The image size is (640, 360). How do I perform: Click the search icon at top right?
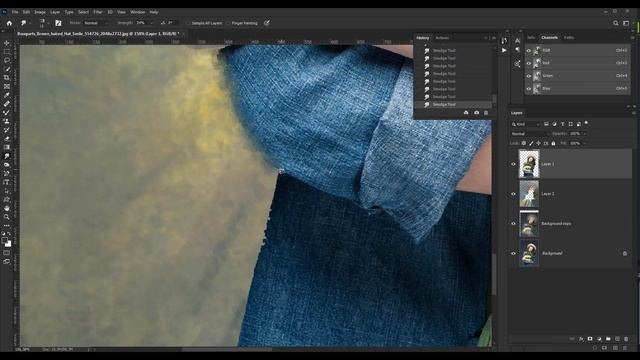pos(616,23)
